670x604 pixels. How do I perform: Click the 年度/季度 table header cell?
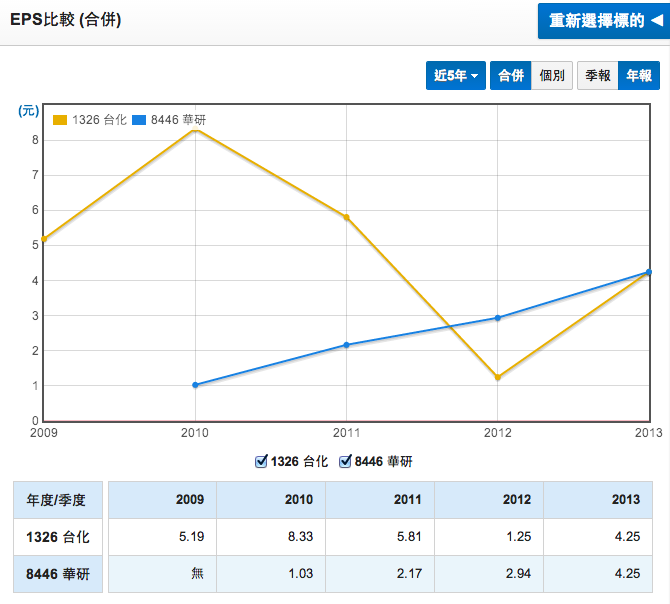57,499
